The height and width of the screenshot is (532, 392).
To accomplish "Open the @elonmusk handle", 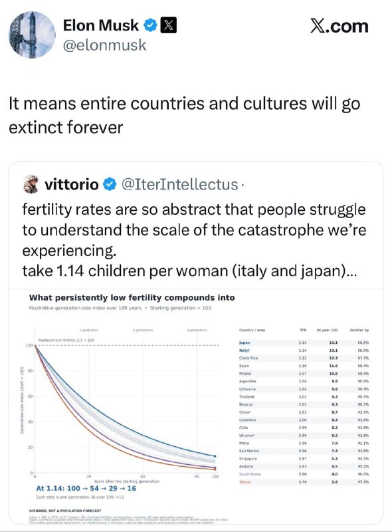I will point(105,45).
